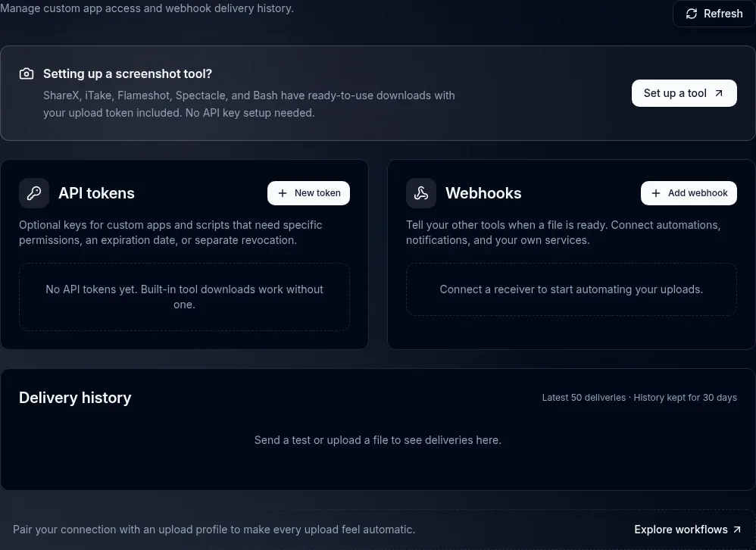Click 'No API tokens yet' empty-state text

point(184,297)
